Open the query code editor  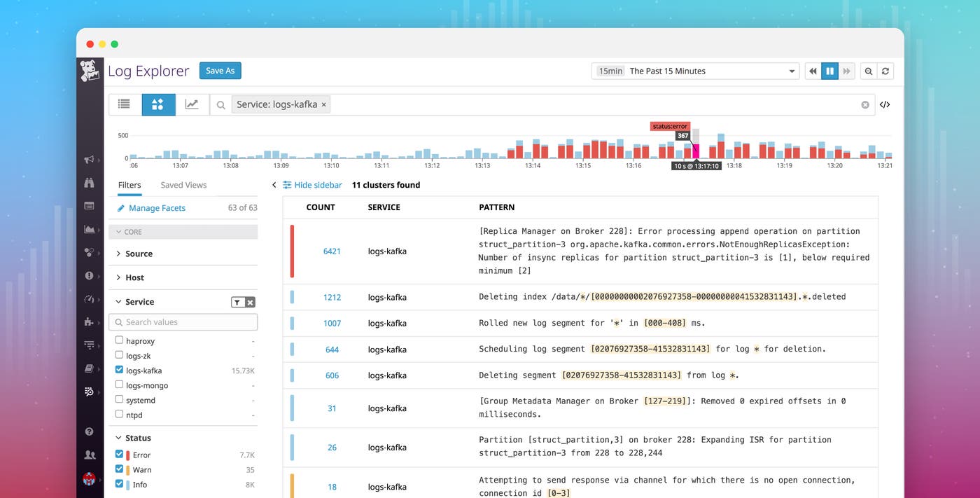click(885, 104)
